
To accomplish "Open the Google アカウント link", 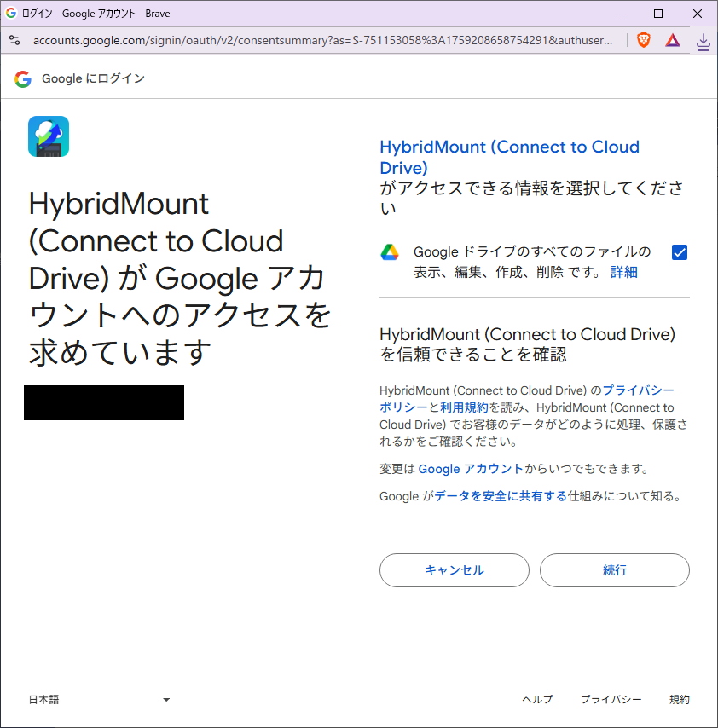I will point(471,469).
